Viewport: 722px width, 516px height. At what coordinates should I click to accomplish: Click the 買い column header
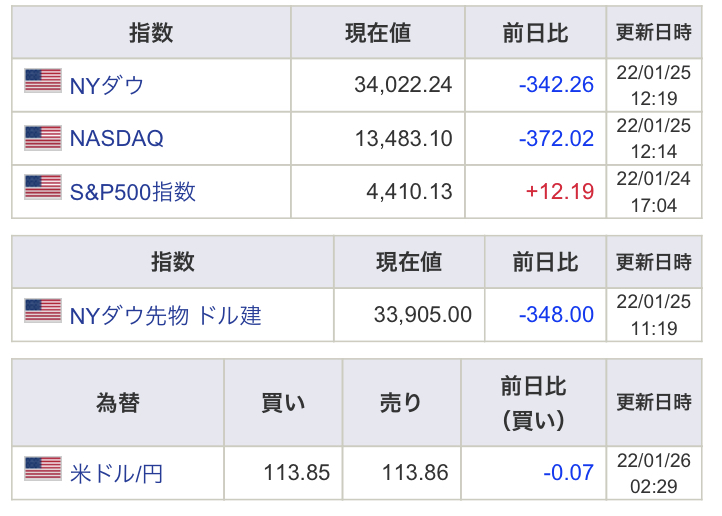coord(283,403)
